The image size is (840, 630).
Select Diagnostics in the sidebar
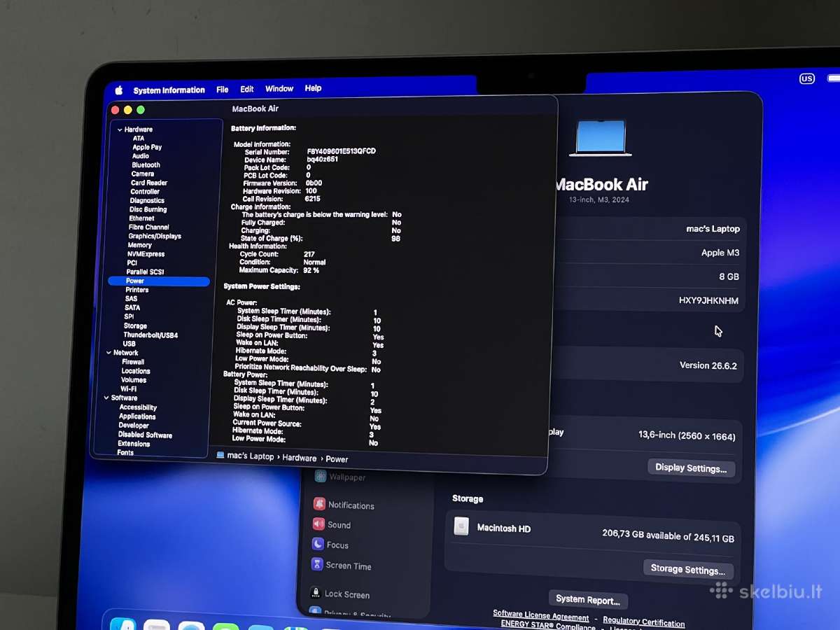[147, 200]
